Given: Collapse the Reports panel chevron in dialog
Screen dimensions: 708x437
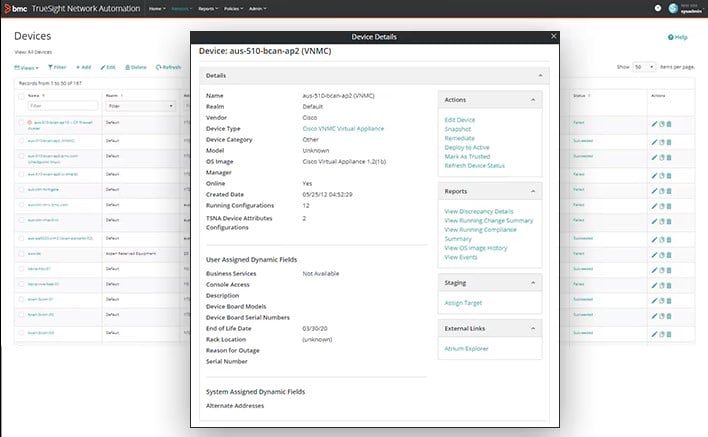Looking at the screenshot, I should (x=533, y=191).
